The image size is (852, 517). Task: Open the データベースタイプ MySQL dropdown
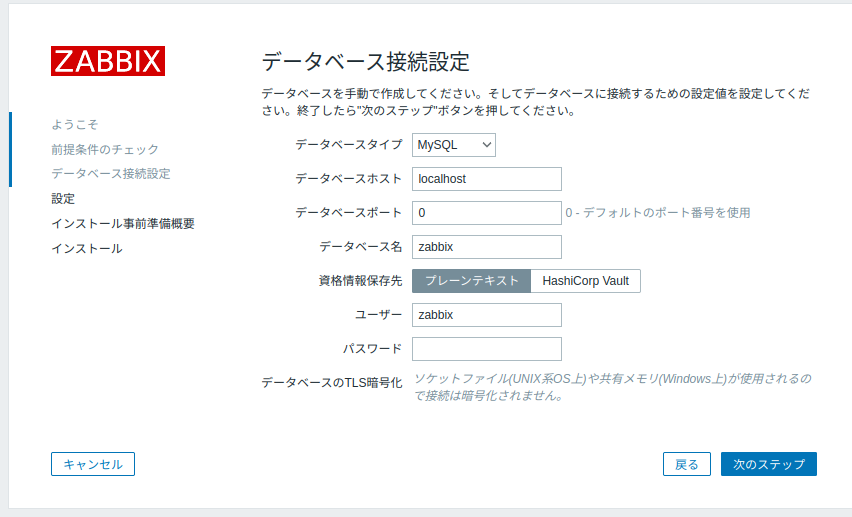point(454,145)
